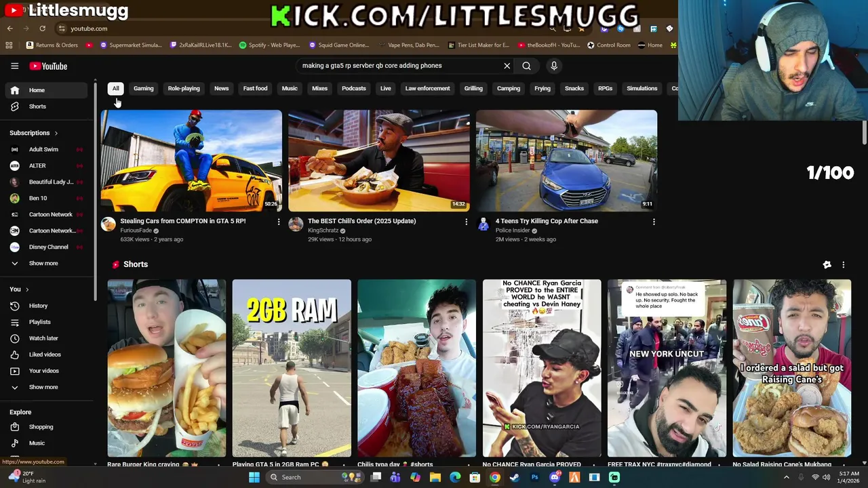Open File Explorer from the taskbar
The image size is (868, 488).
[435, 477]
